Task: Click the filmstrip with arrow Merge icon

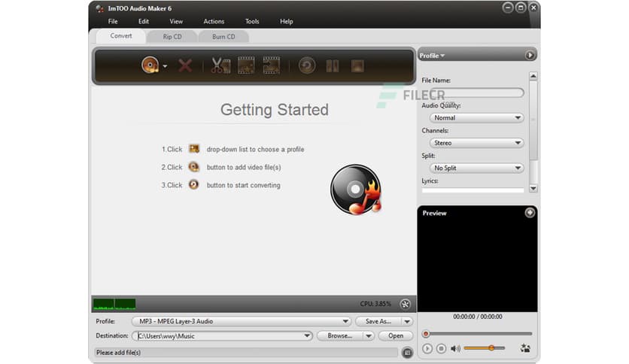Action: tap(271, 65)
